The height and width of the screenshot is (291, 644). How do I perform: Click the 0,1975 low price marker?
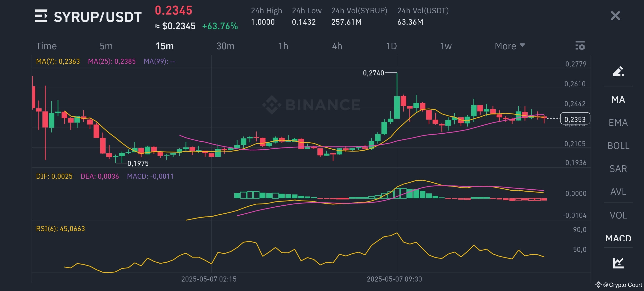[138, 163]
